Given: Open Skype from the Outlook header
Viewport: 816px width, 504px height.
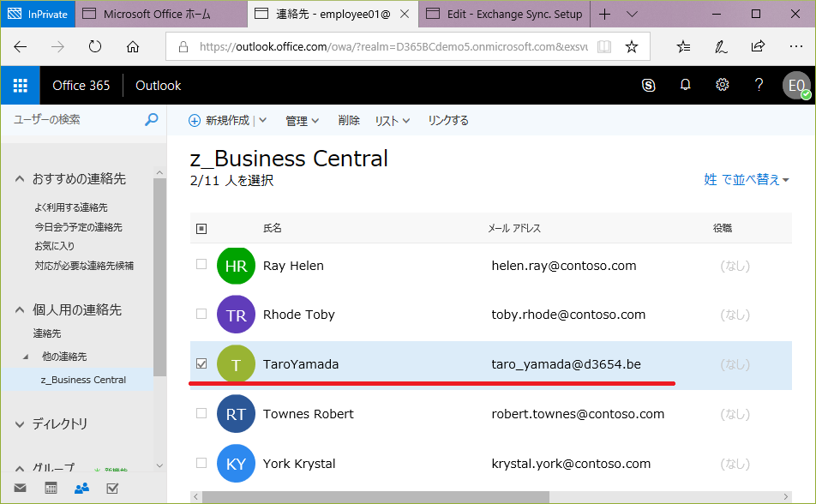Looking at the screenshot, I should point(648,85).
